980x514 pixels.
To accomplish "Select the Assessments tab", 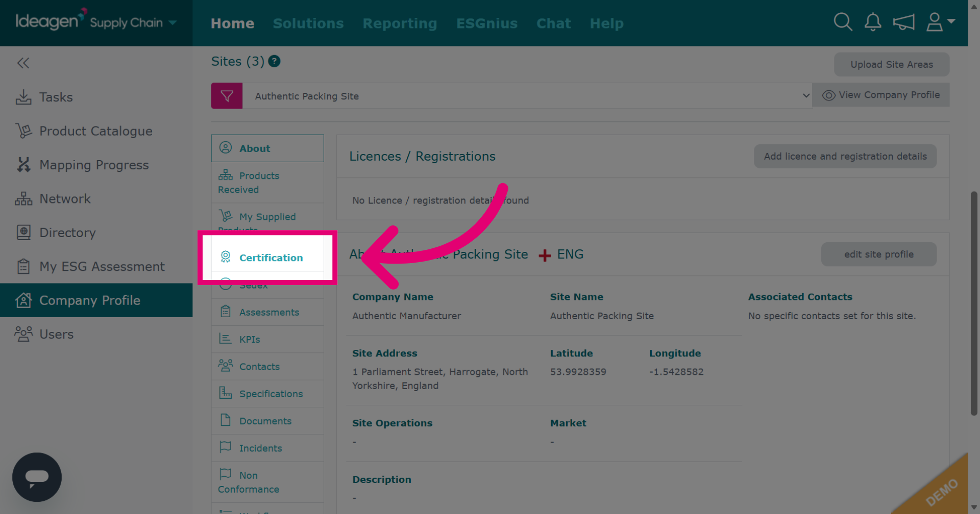I will point(267,312).
